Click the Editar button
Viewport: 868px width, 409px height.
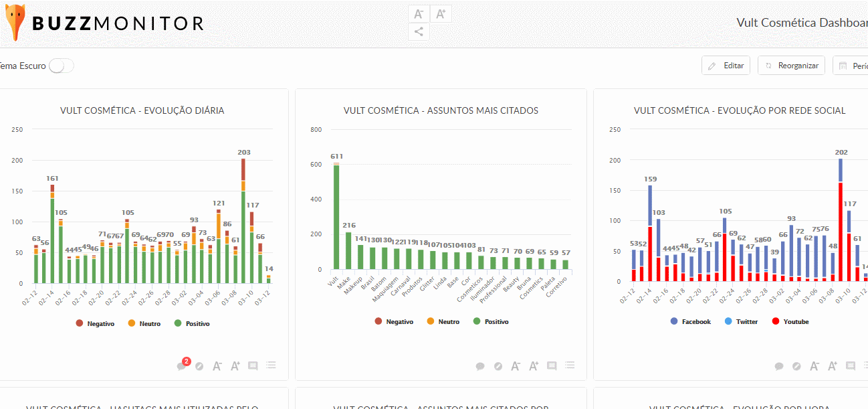(726, 66)
